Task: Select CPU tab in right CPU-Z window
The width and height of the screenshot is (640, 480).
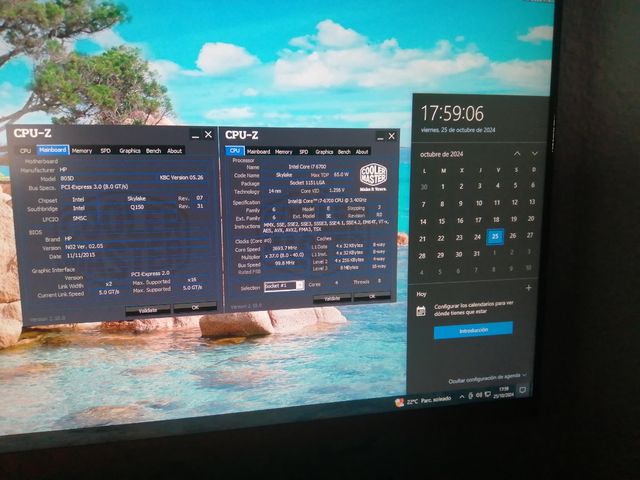Action: [235, 151]
